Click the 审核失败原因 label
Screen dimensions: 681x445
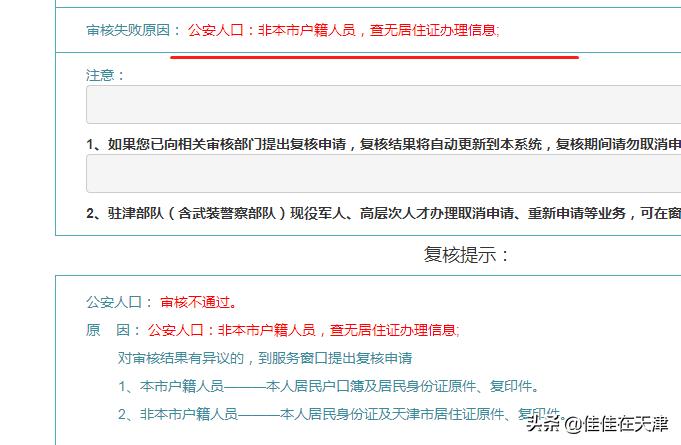click(x=133, y=30)
